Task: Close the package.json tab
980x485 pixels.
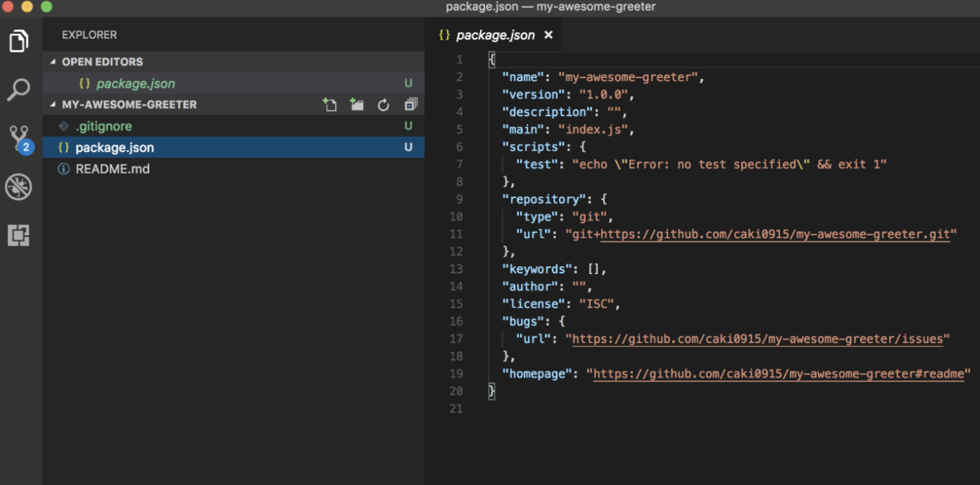Action: [x=548, y=35]
